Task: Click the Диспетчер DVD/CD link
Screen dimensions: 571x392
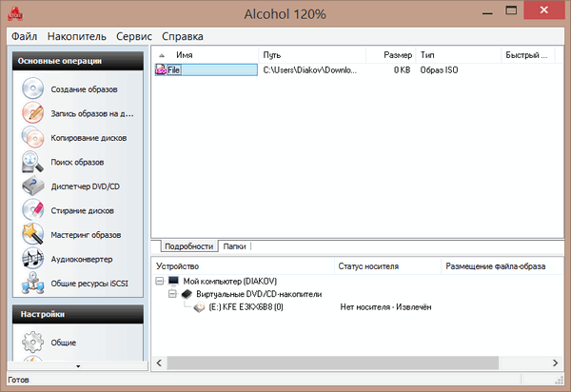Action: coord(86,186)
